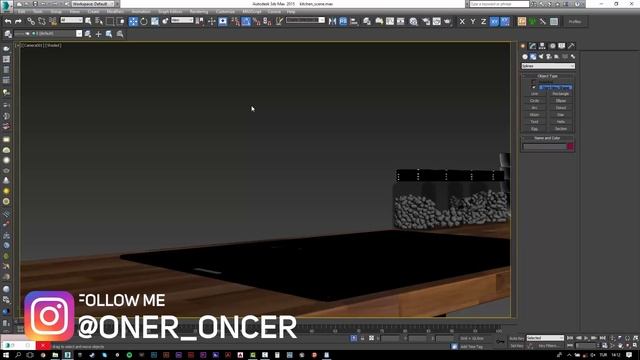
Task: Activate the Select and Rotate tool
Action: pyautogui.click(x=144, y=21)
